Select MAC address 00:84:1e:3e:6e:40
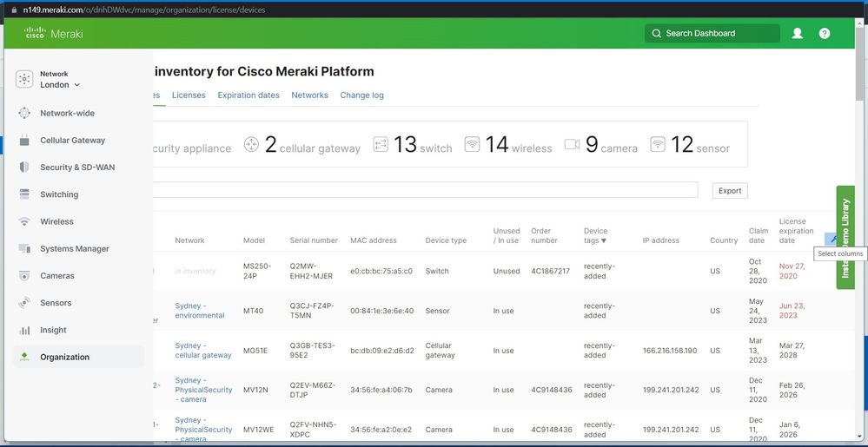The height and width of the screenshot is (447, 868). pyautogui.click(x=382, y=311)
